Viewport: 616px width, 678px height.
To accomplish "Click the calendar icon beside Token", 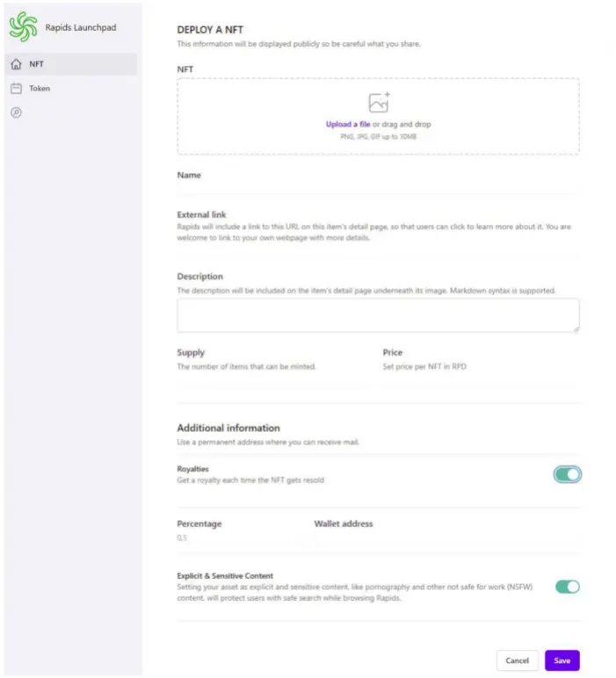I will pyautogui.click(x=16, y=88).
